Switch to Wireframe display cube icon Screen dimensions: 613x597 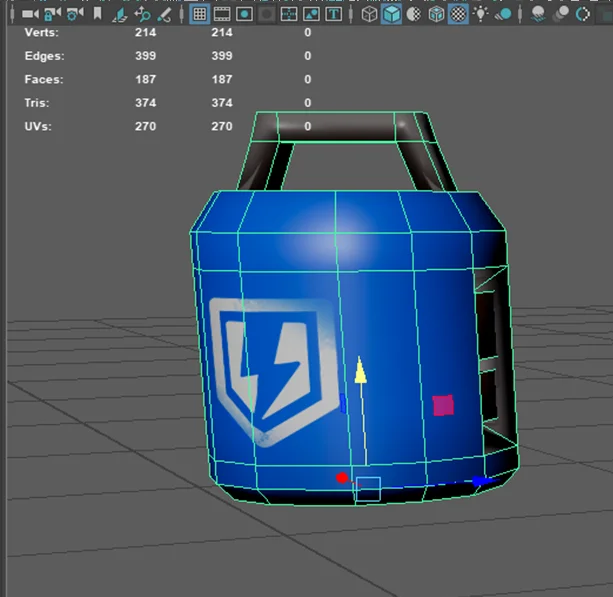pos(369,14)
